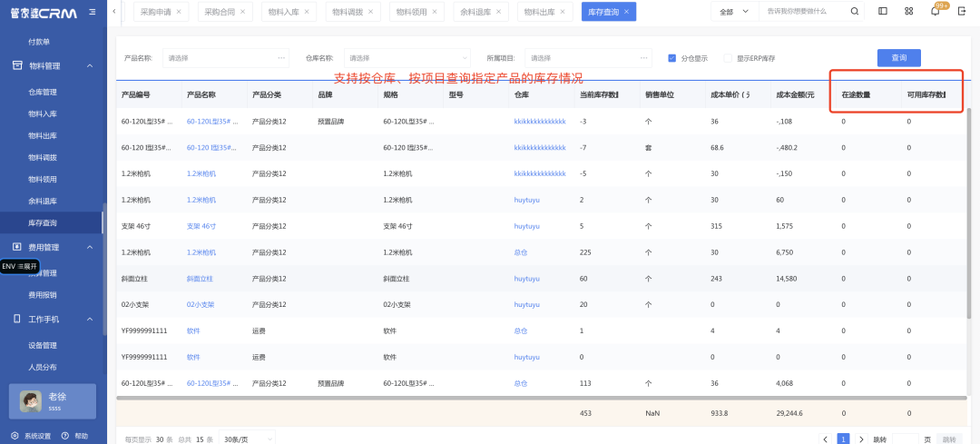This screenshot has width=980, height=444.
Task: Open the four-squares apps grid icon
Action: (x=908, y=11)
